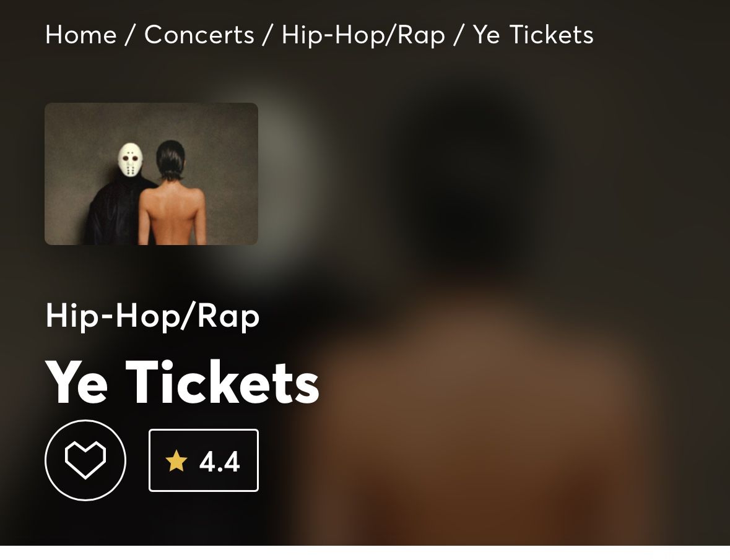
Task: Navigate to Hip-Hop/Rap in breadcrumb trail
Action: 363,35
